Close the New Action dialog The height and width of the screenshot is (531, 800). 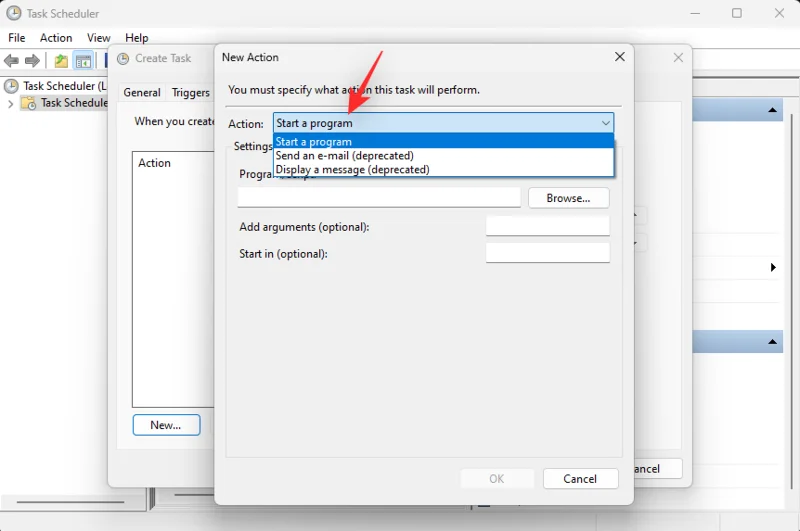619,57
